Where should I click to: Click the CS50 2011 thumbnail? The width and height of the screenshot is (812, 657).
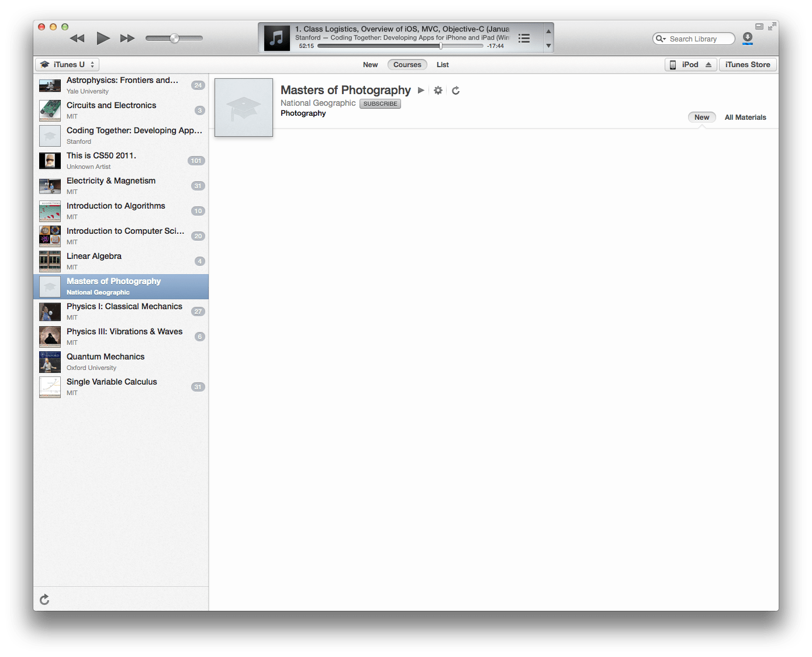50,161
